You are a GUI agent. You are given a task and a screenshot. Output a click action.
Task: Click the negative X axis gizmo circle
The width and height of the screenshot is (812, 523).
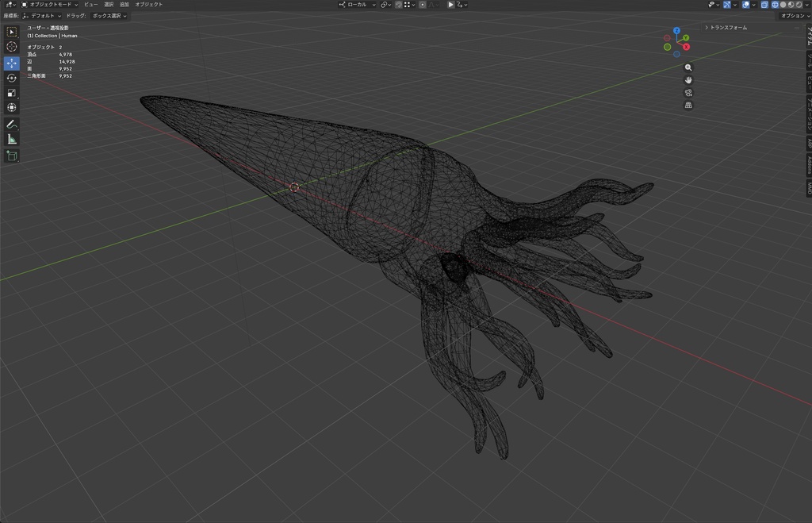click(667, 38)
